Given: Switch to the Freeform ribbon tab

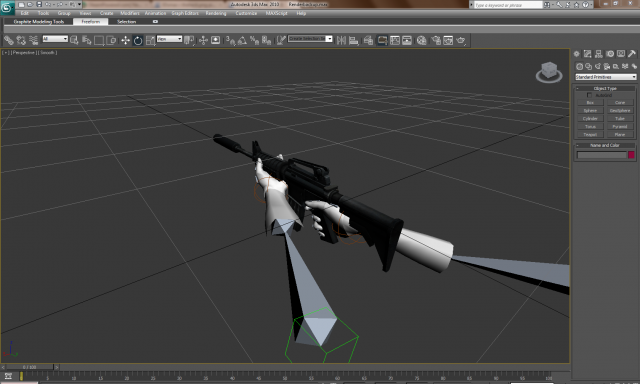Looking at the screenshot, I should click(x=91, y=22).
